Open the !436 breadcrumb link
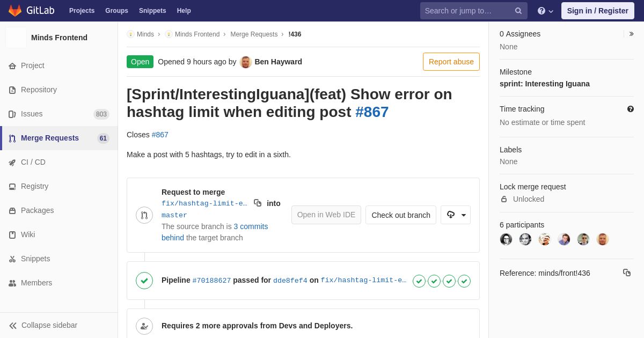Viewport: 644px width, 338px height. point(295,34)
